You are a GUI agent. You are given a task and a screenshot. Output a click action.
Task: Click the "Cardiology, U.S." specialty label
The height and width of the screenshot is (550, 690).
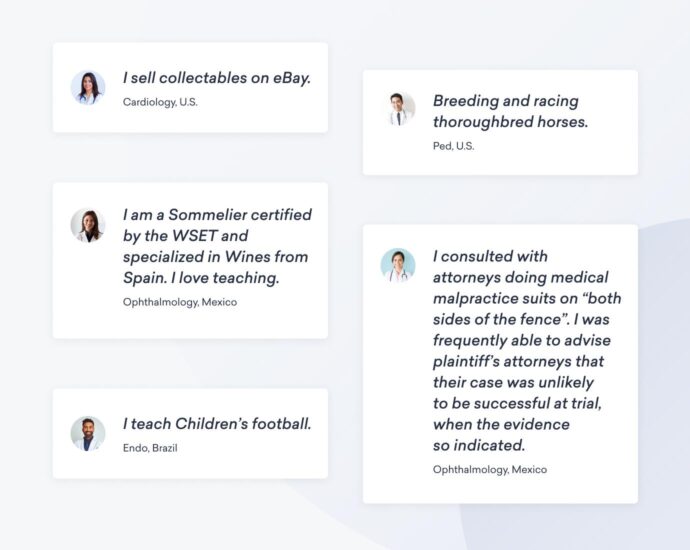(160, 102)
